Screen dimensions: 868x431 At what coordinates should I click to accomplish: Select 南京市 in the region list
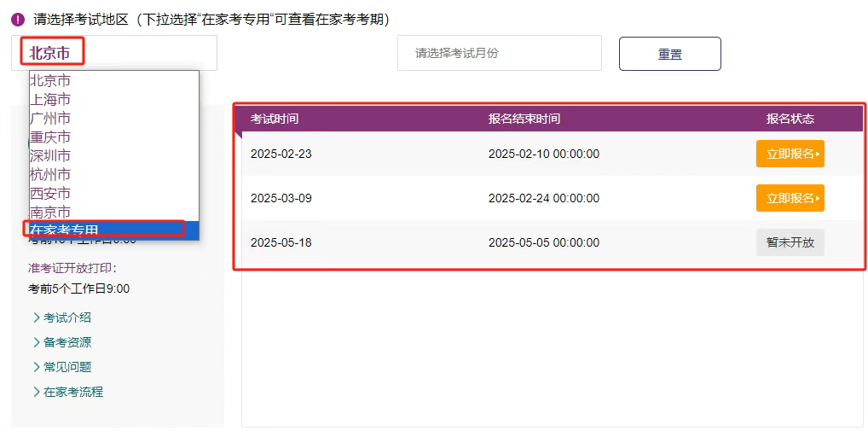[x=51, y=213]
